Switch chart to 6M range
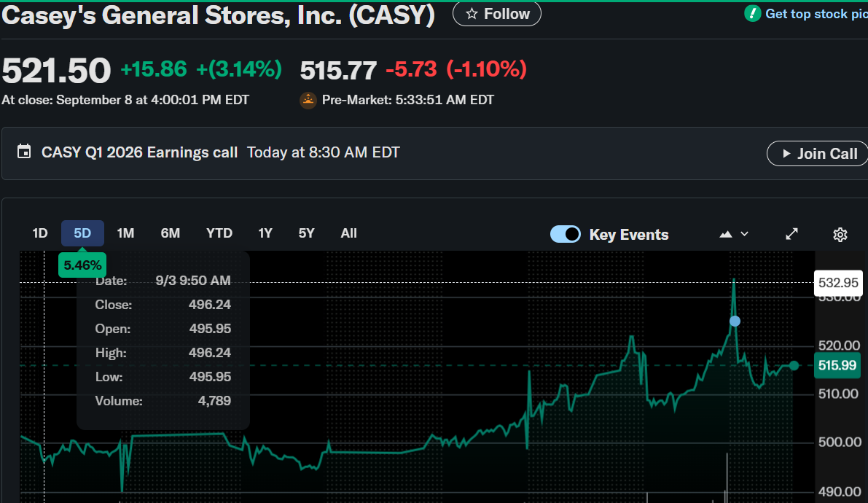This screenshot has height=503, width=868. pos(171,233)
